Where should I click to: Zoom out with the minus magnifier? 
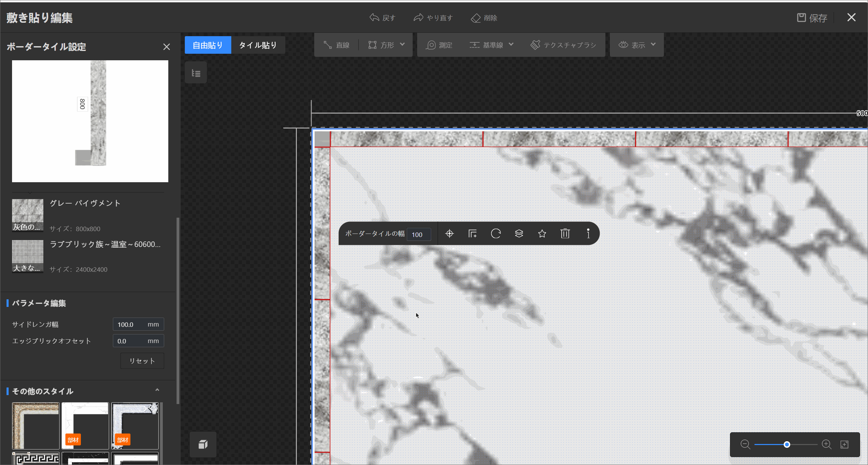click(745, 445)
